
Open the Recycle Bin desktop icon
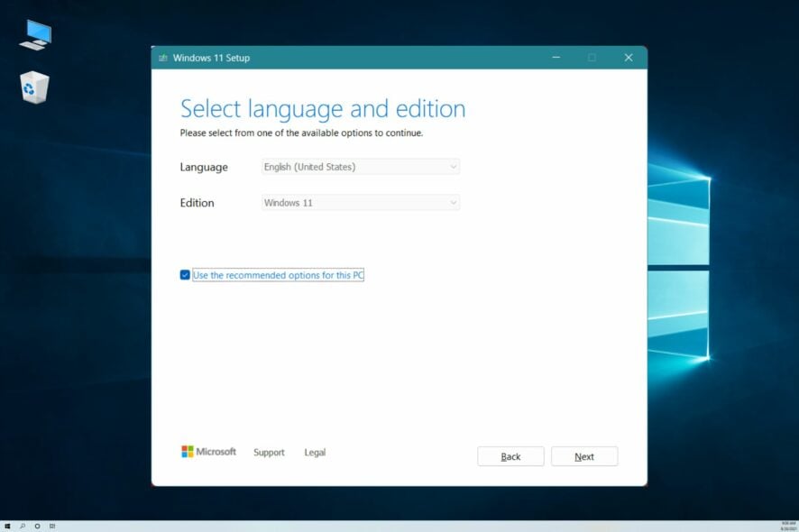pyautogui.click(x=34, y=87)
